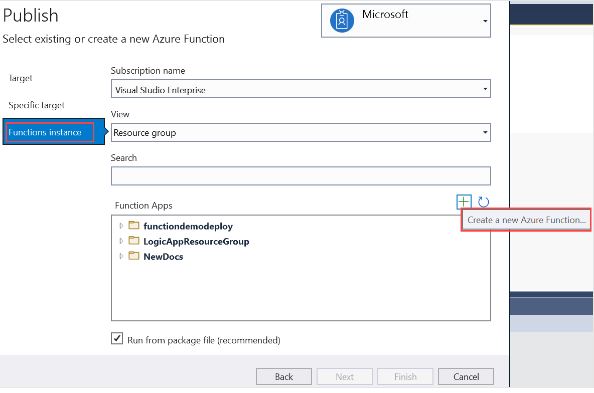This screenshot has height=393, width=594.
Task: Go to the Specific target step
Action: coord(36,105)
